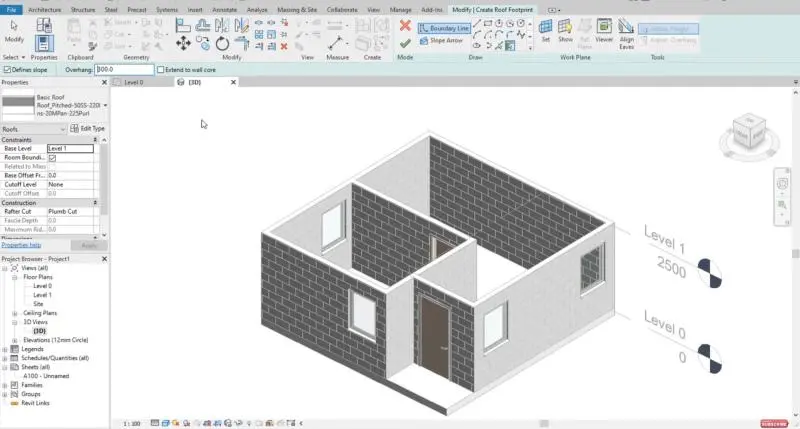Click the red Cancel Edit Mode X
Viewport: 800px width, 429px height.
pyautogui.click(x=404, y=26)
